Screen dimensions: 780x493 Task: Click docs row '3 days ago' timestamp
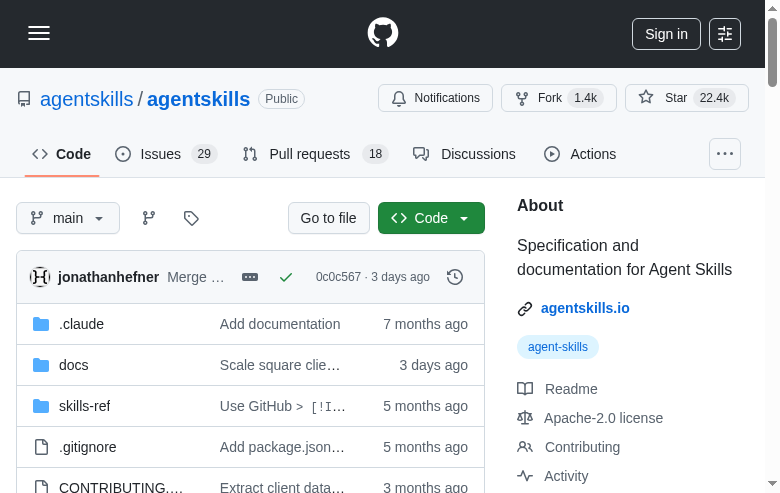pos(433,365)
